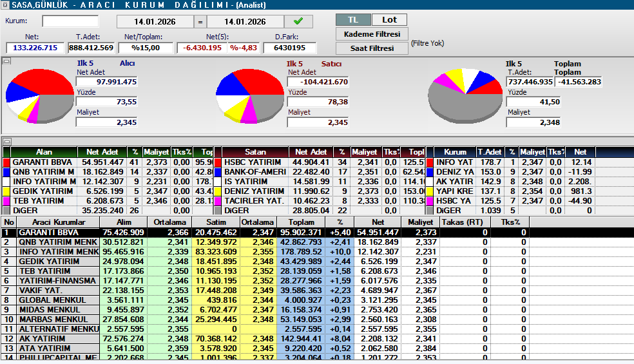Collapse the Alan/Satan summary tables panel
The image size is (634, 364).
pos(6,141)
